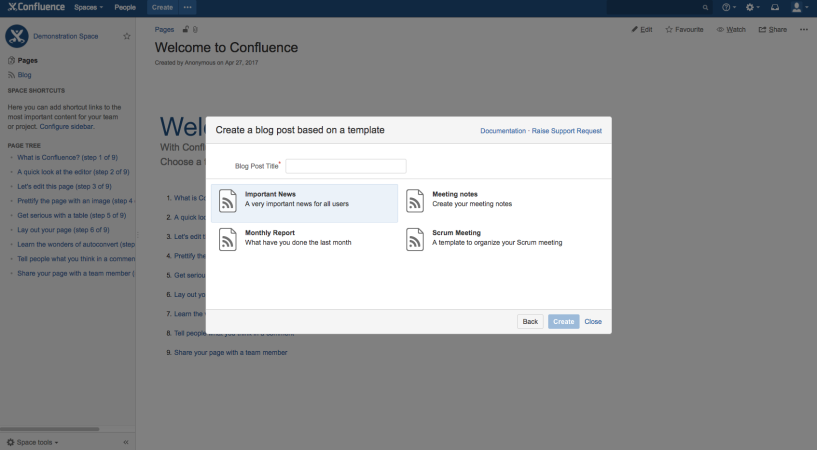Click the Edit pencil button
817x450 pixels.
(x=642, y=30)
